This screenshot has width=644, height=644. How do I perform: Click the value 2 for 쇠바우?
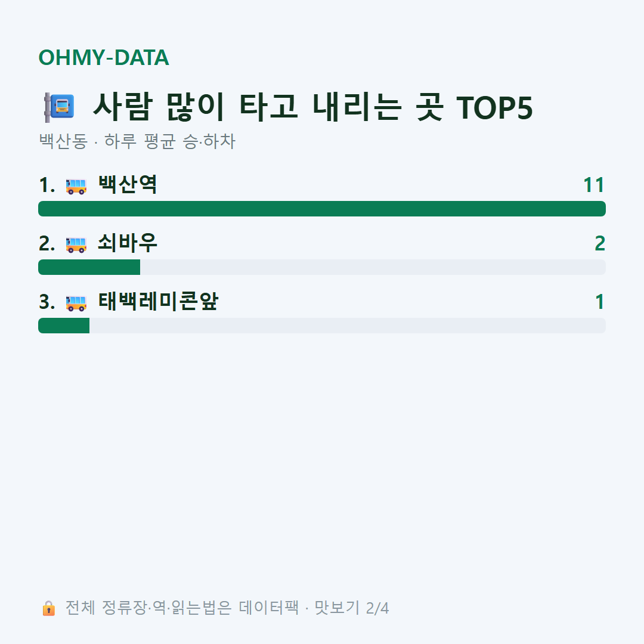pos(600,243)
